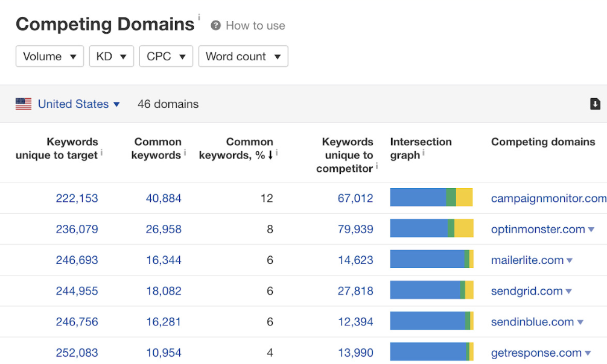Click info icon next to Common keywords header
The image size is (607, 364).
[x=185, y=153]
